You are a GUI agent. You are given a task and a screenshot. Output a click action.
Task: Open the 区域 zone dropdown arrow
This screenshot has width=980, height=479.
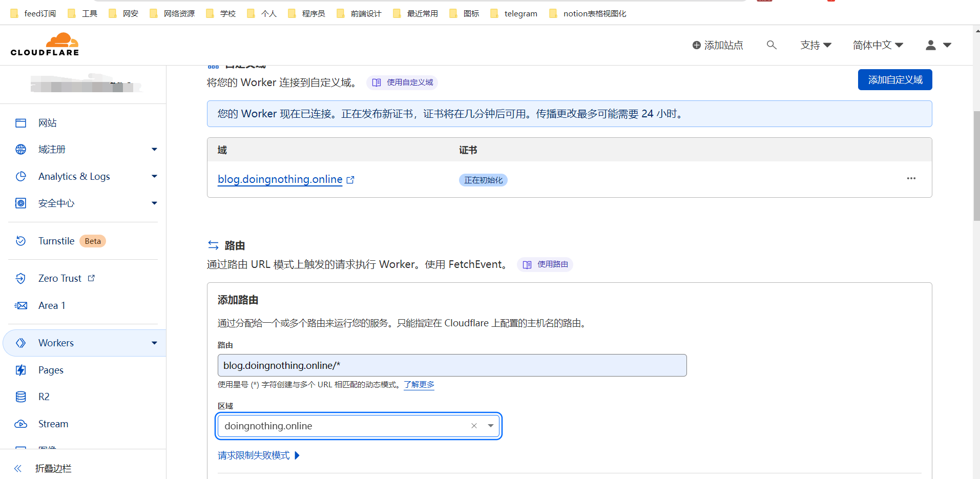490,426
